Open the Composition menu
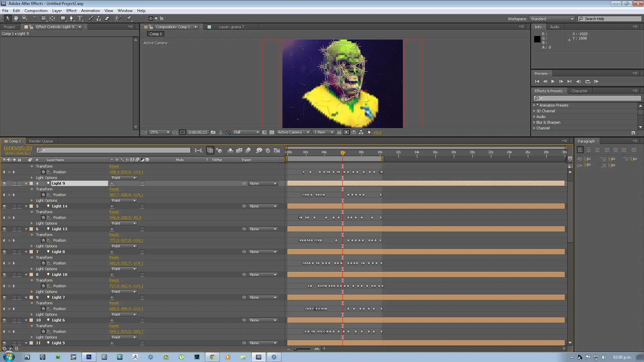 pyautogui.click(x=36, y=10)
